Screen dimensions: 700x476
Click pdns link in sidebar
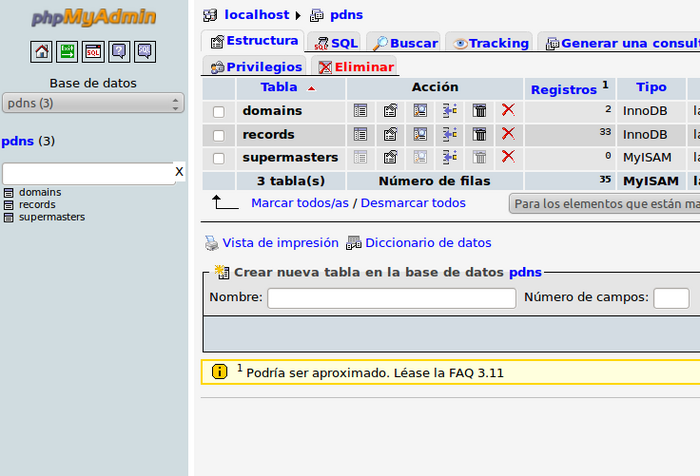click(17, 141)
